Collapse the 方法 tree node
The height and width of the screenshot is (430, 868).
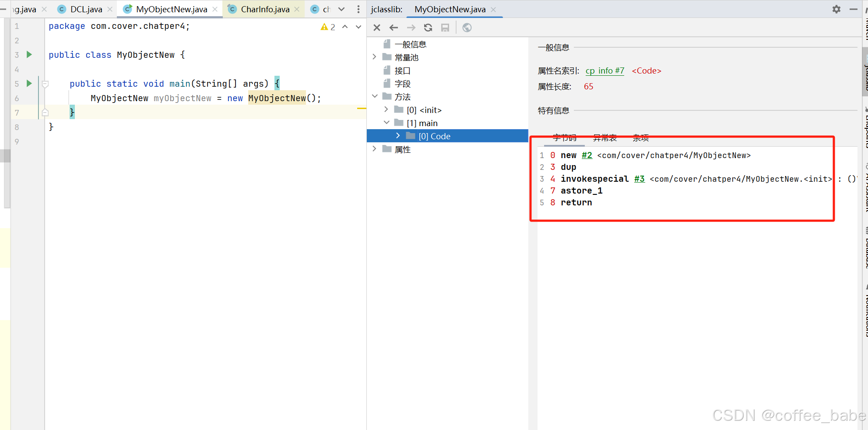click(x=374, y=96)
